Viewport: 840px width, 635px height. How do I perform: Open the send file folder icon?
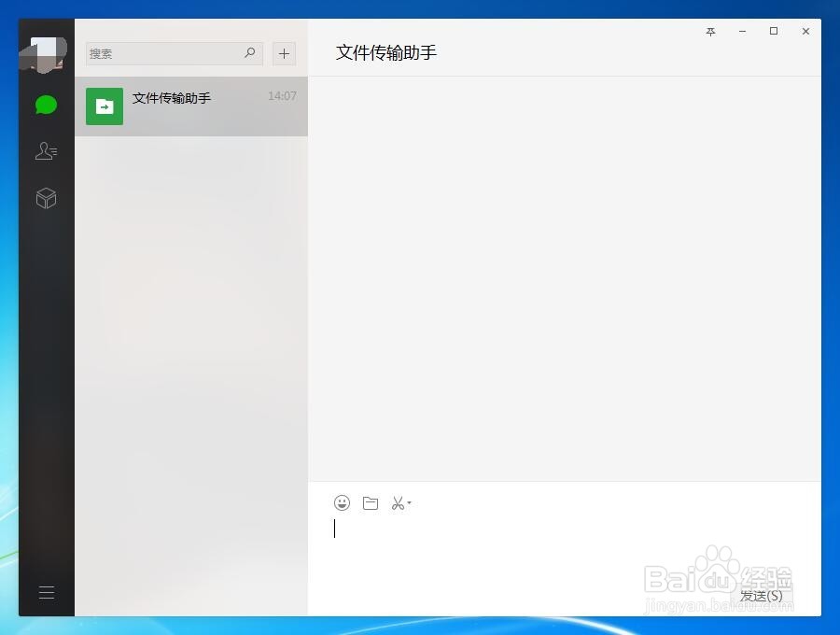point(371,502)
